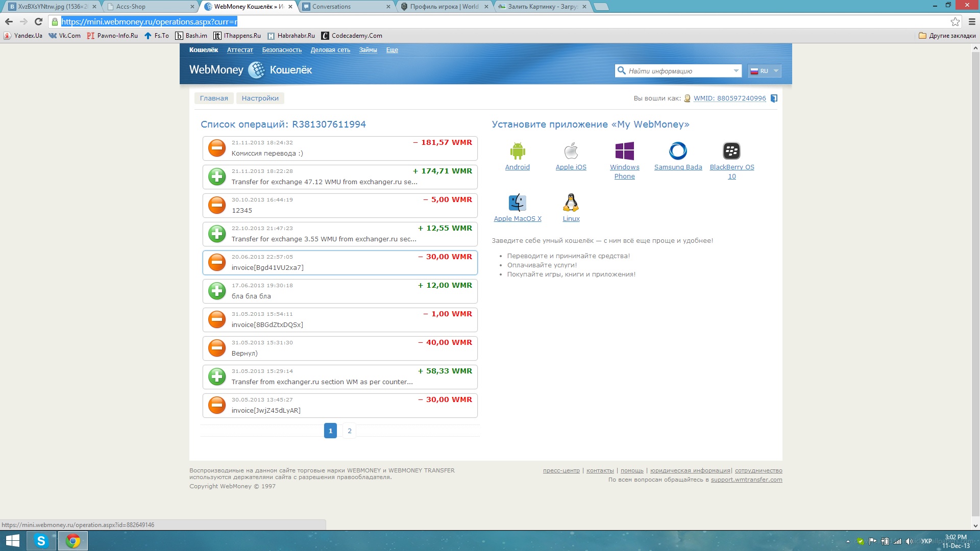Click the Android app icon
The image size is (980, 551).
tap(517, 151)
